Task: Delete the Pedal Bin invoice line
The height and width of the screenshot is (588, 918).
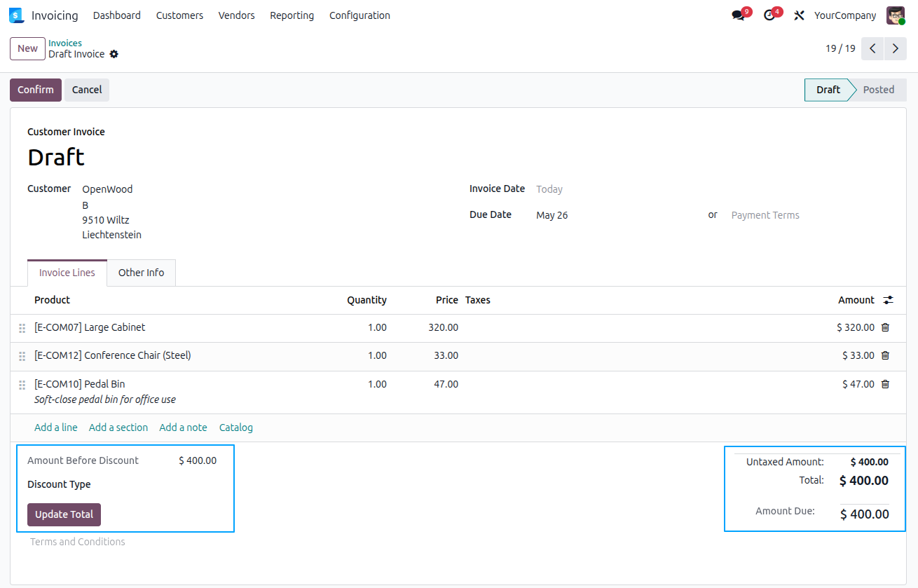Action: tap(885, 384)
